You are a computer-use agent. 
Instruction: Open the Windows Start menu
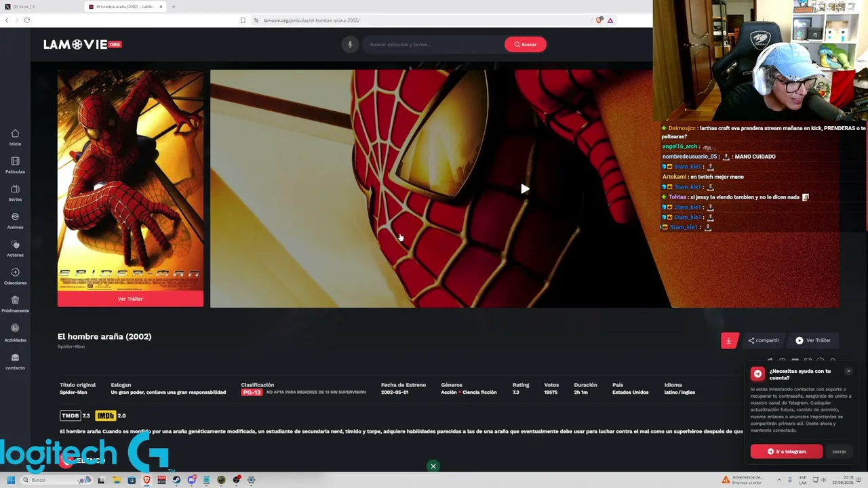(11, 480)
